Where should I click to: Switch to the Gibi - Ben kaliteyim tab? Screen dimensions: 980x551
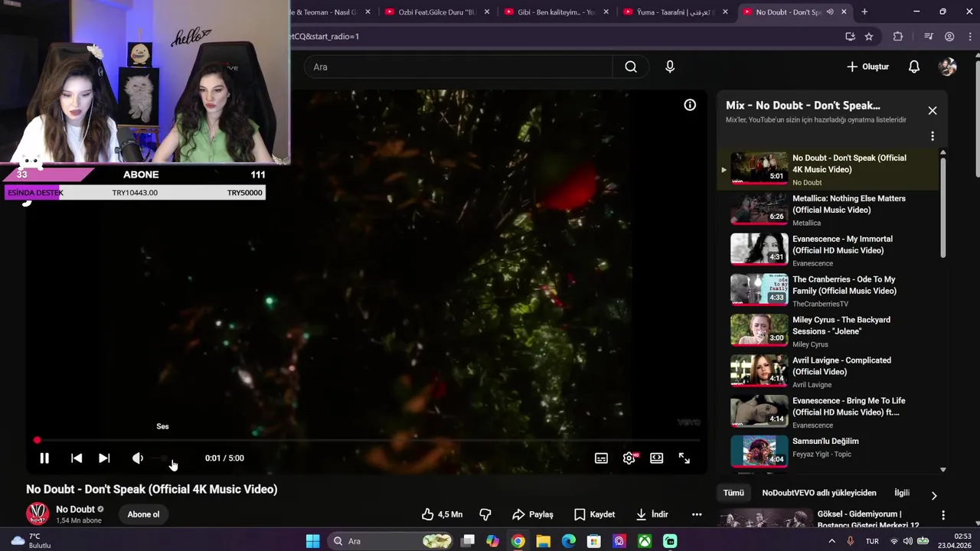[x=556, y=11]
